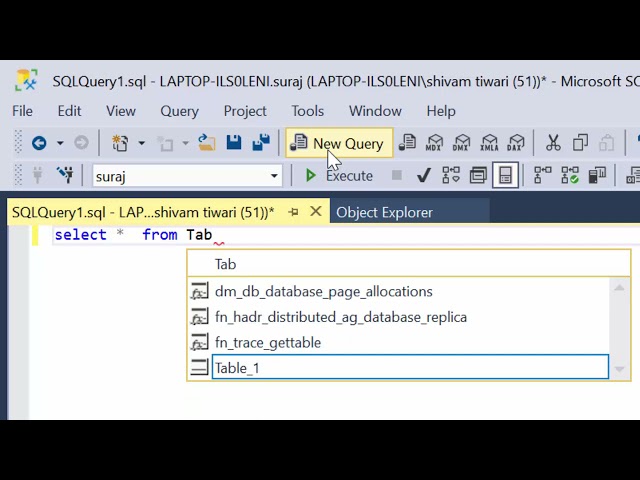This screenshot has width=640, height=480.
Task: Open the Edit menu
Action: click(69, 111)
